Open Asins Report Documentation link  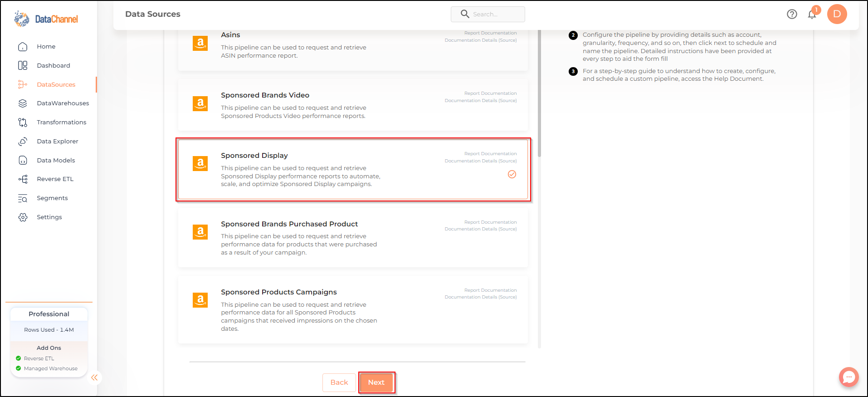[490, 33]
